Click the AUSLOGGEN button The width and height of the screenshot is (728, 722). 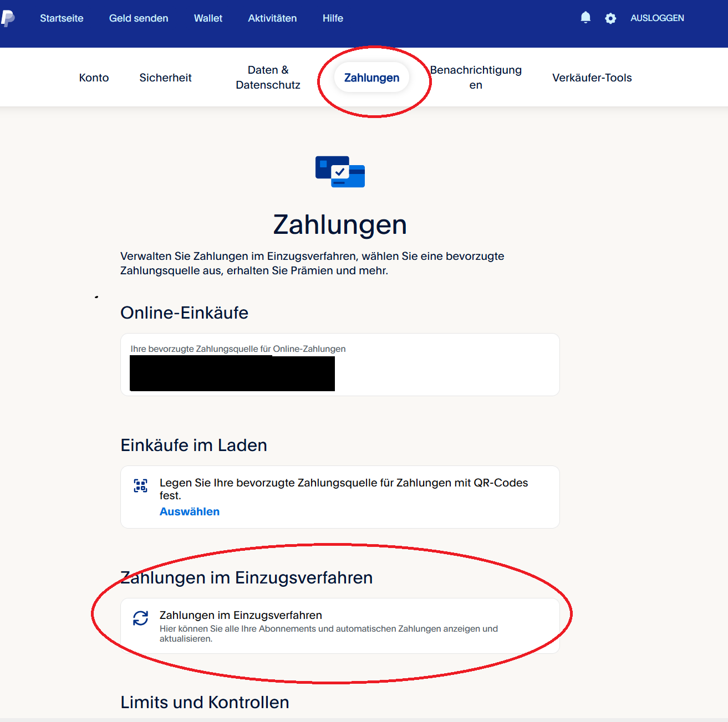657,18
